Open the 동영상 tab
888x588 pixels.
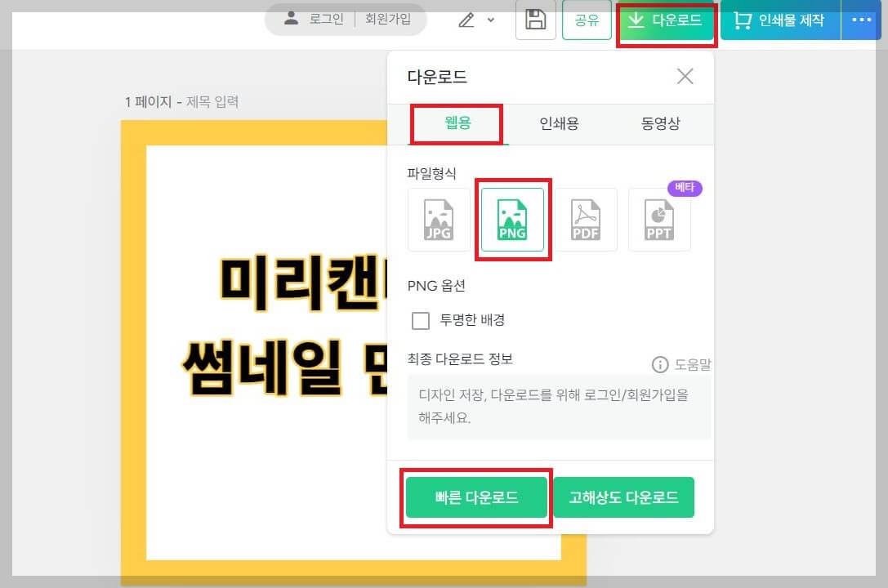(x=661, y=124)
